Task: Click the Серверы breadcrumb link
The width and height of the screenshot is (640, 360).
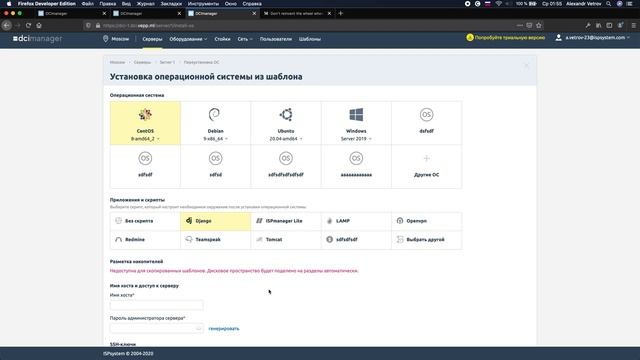Action: [x=142, y=62]
